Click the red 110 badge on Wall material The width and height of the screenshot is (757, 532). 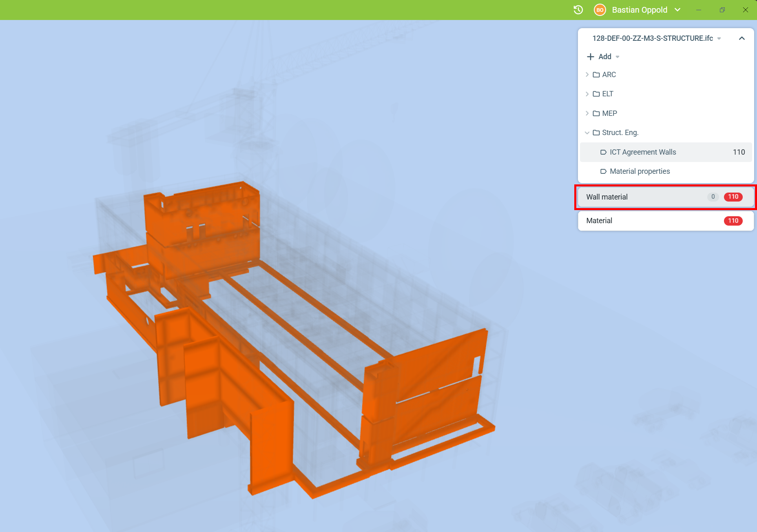[733, 197]
